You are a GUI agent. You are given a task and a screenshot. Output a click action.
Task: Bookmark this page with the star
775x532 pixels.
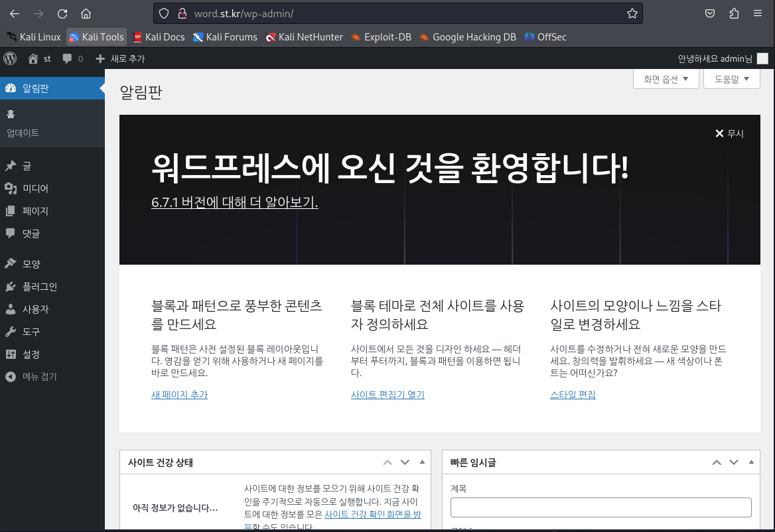tap(632, 14)
